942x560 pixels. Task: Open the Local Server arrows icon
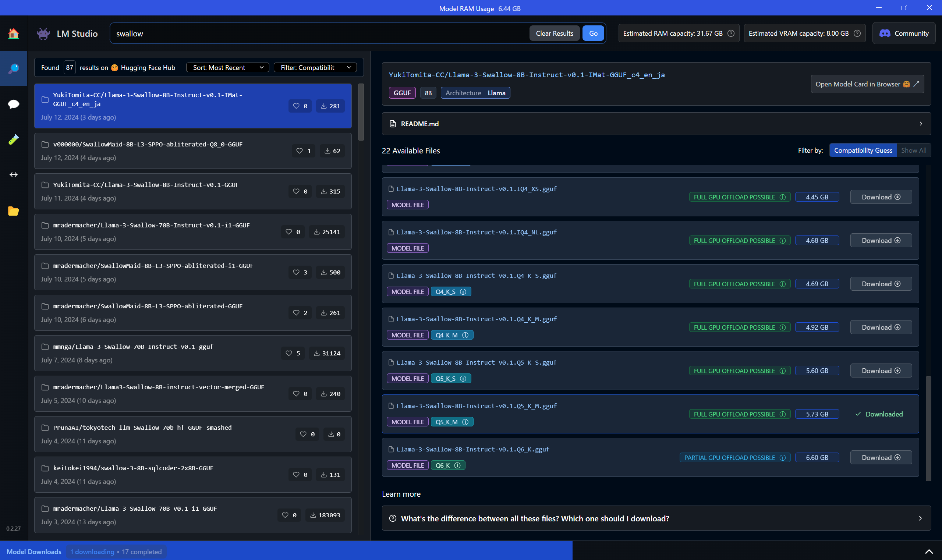tap(14, 174)
